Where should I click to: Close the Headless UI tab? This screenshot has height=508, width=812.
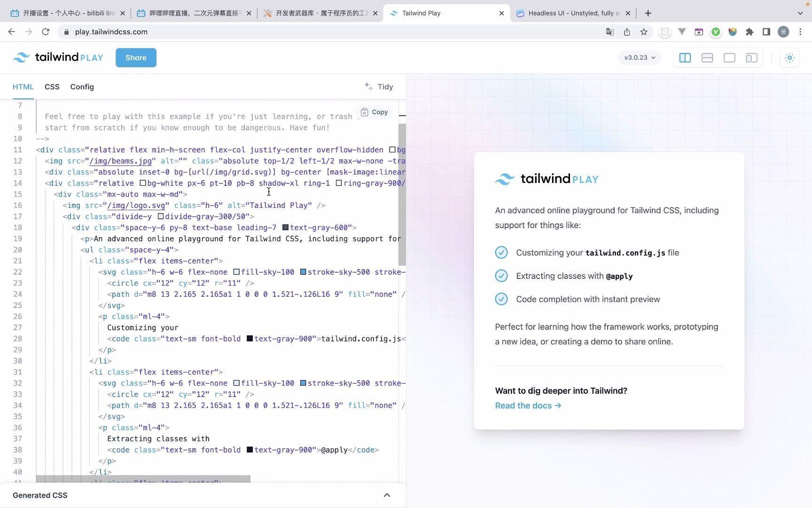tap(628, 13)
